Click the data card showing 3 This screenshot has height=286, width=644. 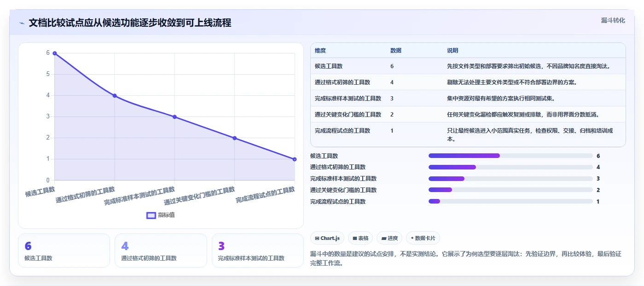point(257,251)
